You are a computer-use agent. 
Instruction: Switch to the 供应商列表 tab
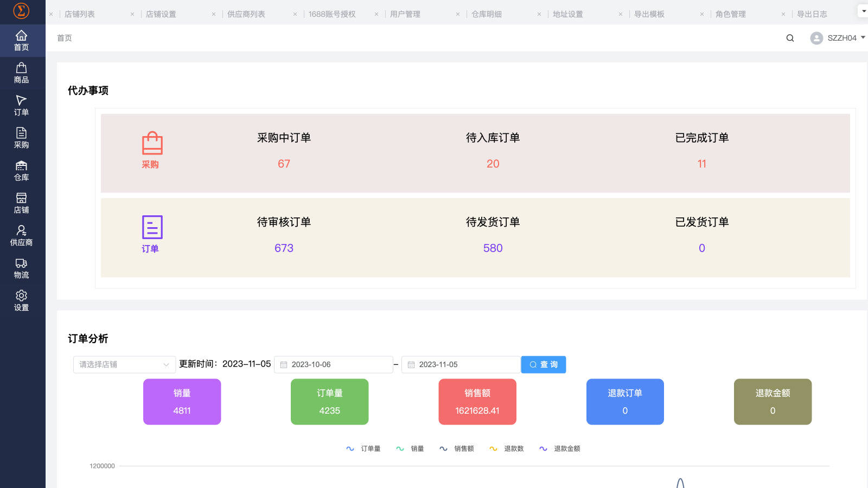coord(246,14)
